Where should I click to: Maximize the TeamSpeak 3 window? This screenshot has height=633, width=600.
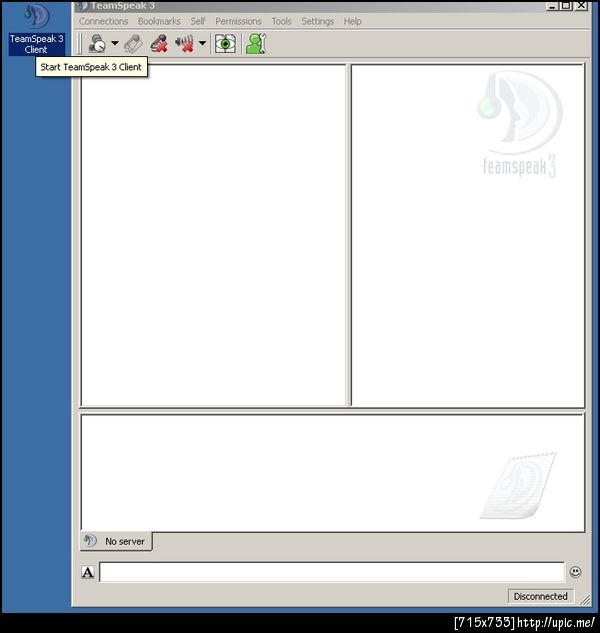[566, 6]
